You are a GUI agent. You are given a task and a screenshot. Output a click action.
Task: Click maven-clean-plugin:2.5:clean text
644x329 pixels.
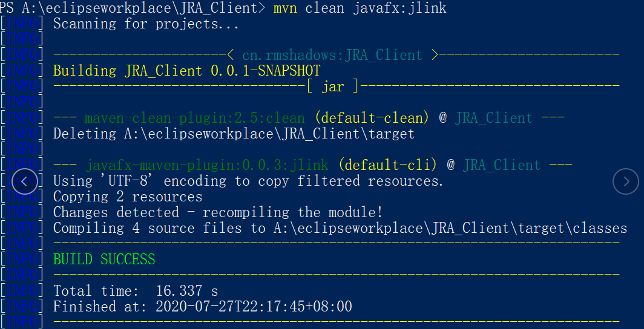pyautogui.click(x=195, y=118)
